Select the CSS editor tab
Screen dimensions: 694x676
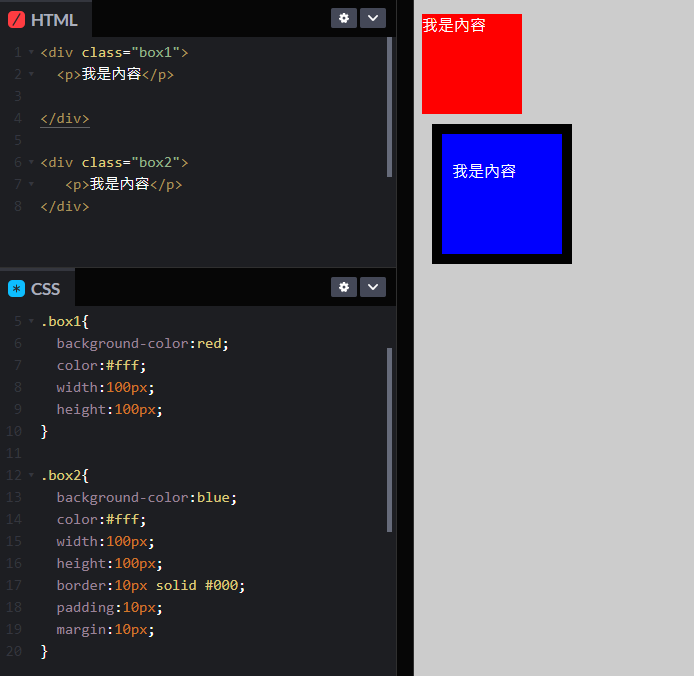pos(37,289)
